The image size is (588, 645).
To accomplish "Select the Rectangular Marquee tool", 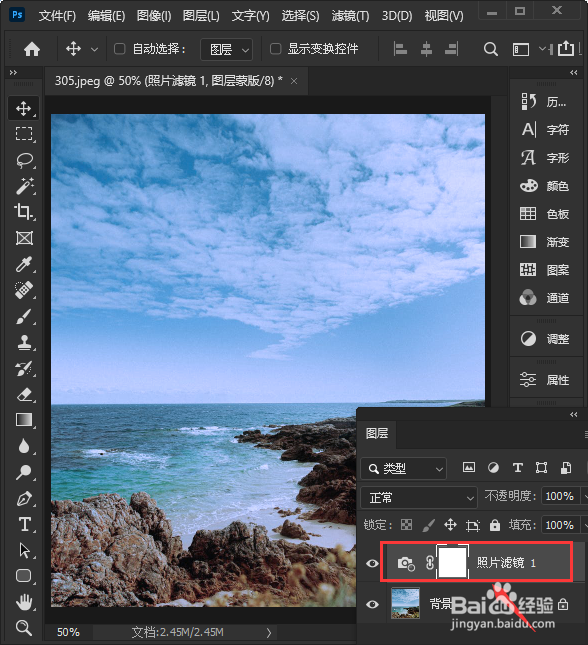I will 23,134.
